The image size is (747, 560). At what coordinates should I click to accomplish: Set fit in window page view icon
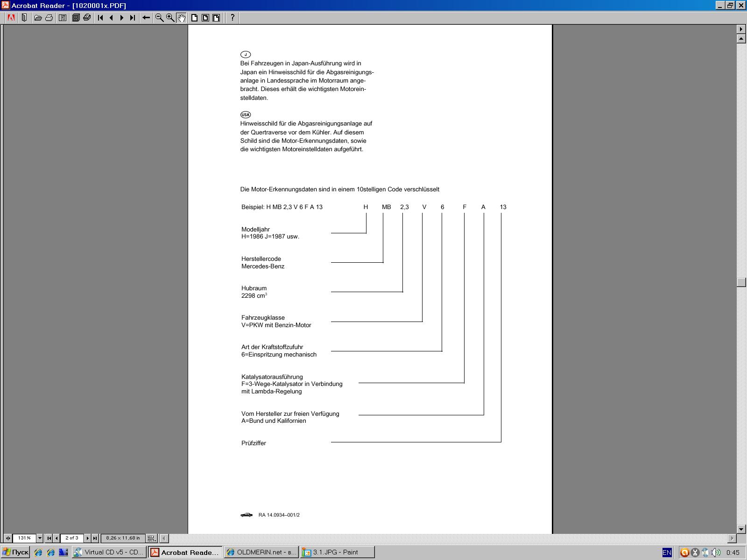point(205,18)
